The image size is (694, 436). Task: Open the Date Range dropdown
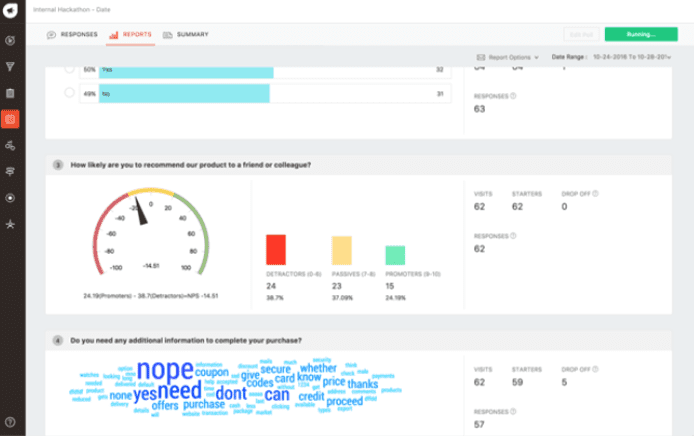click(x=632, y=57)
